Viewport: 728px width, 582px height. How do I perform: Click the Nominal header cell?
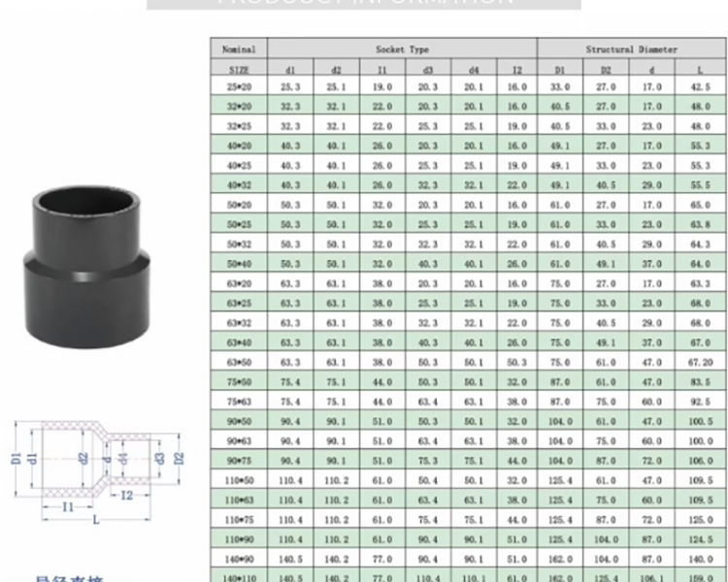click(239, 48)
